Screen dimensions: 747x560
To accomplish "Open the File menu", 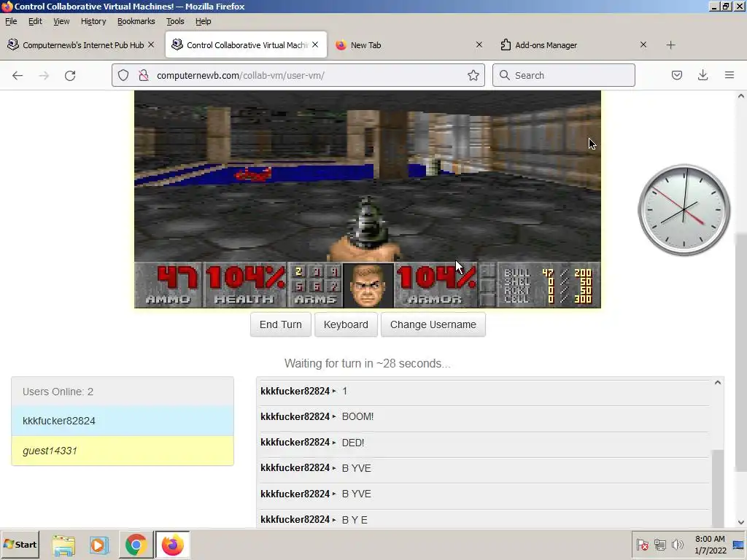I will tap(11, 21).
